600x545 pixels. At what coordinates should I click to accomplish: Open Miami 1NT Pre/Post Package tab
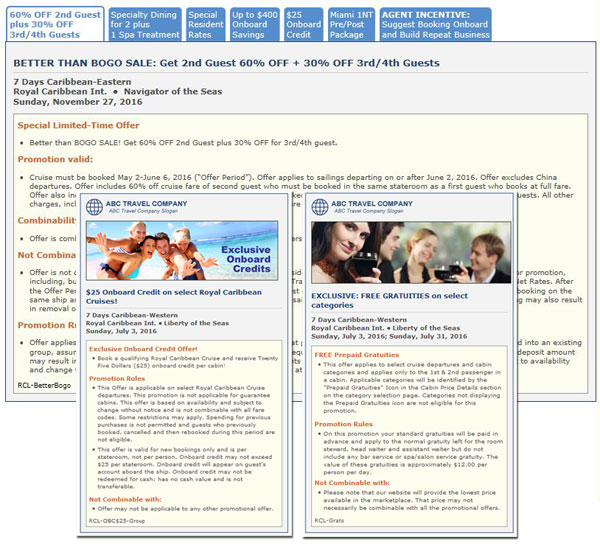click(351, 24)
